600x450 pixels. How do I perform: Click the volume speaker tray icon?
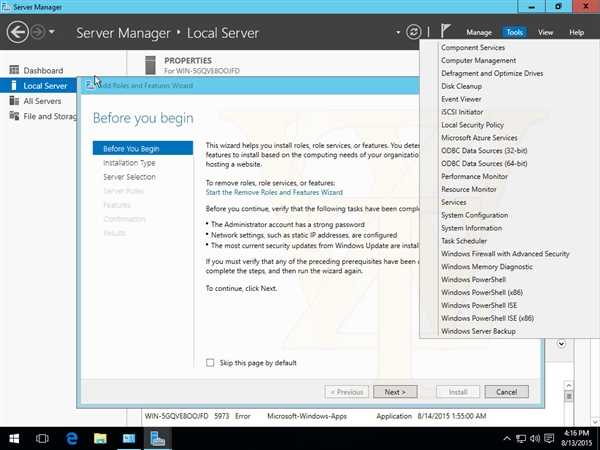click(535, 439)
